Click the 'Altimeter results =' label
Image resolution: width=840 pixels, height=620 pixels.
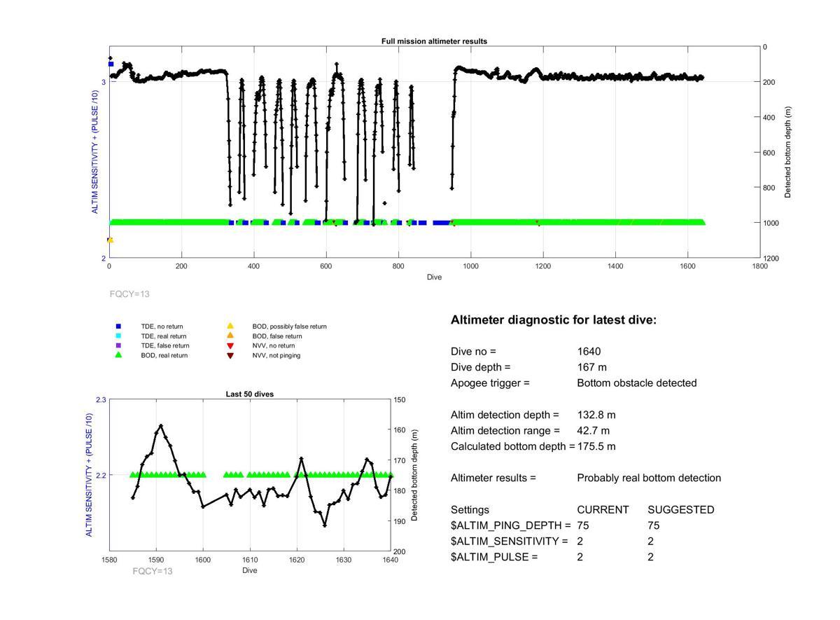click(x=493, y=478)
